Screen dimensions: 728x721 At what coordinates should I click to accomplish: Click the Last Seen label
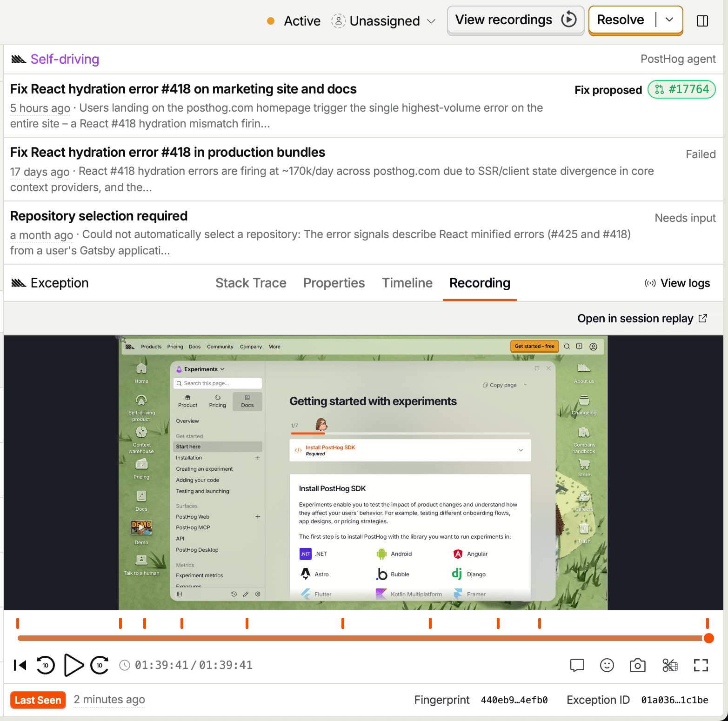click(38, 700)
